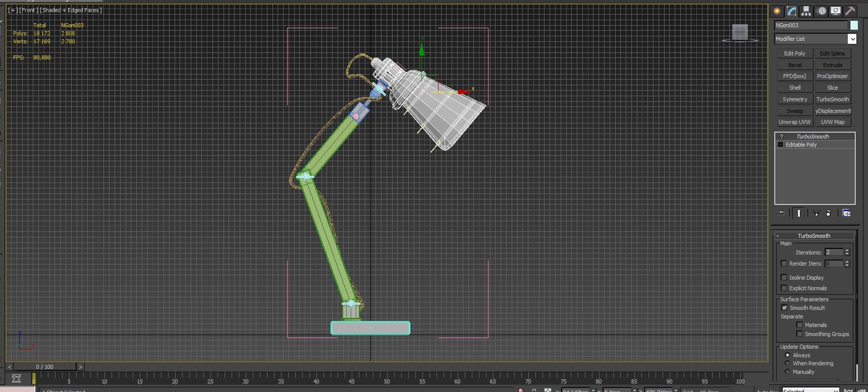Select the Display command panel
The height and width of the screenshot is (392, 868).
835,11
